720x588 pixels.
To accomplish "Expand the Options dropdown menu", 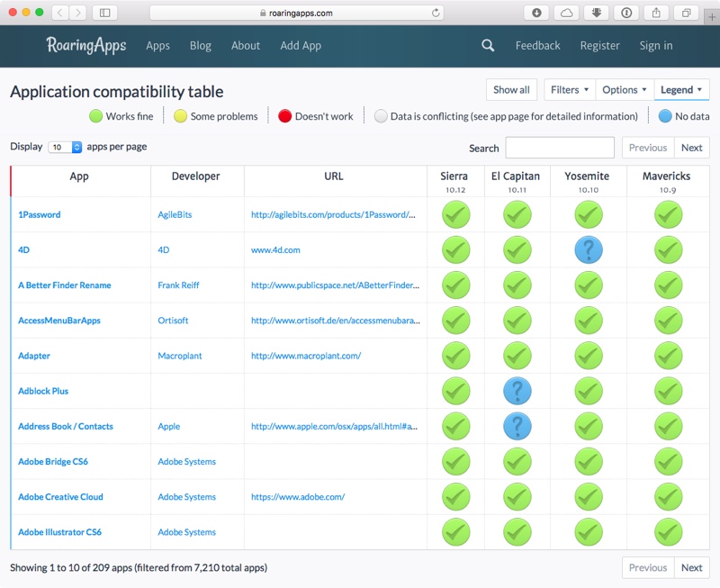I will 625,90.
